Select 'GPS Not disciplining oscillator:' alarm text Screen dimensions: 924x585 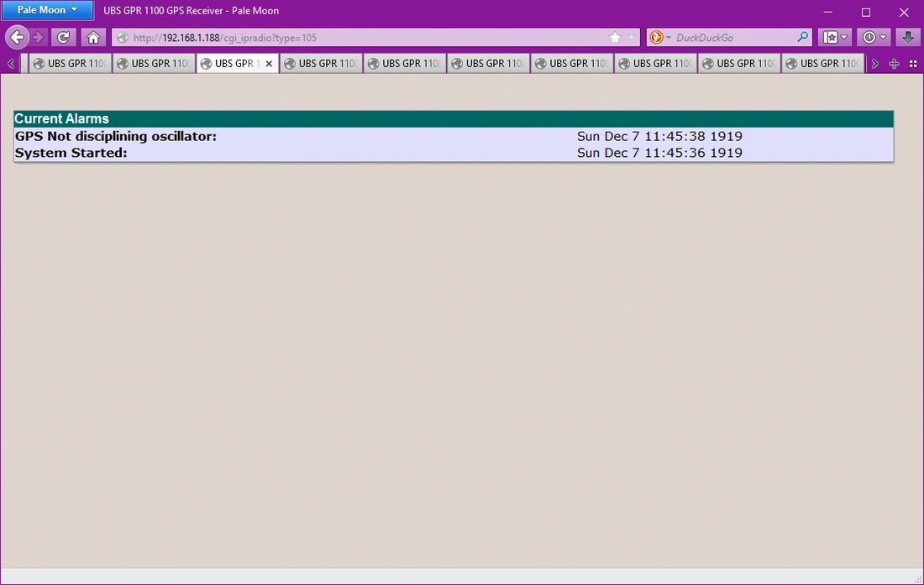(x=116, y=136)
